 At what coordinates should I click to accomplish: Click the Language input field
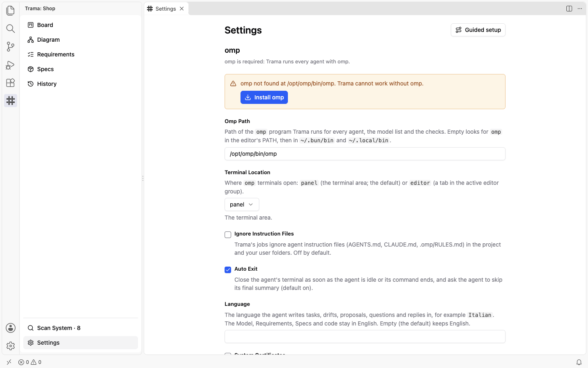coord(365,337)
